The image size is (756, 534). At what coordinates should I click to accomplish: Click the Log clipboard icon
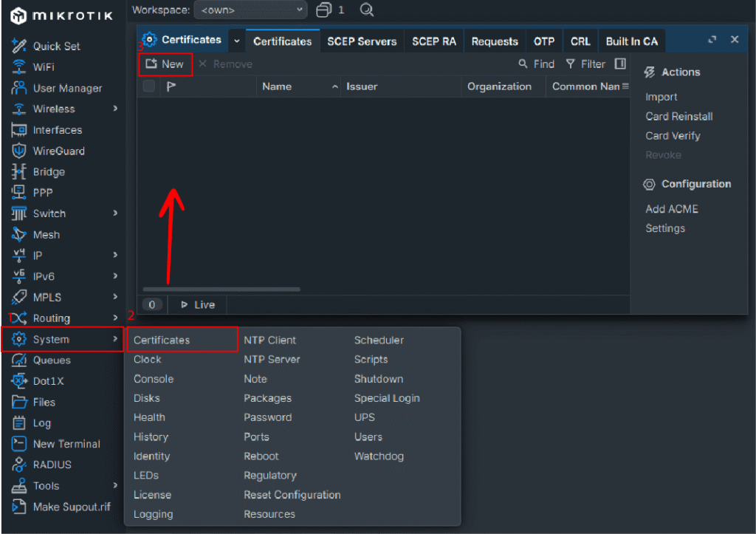pos(18,423)
